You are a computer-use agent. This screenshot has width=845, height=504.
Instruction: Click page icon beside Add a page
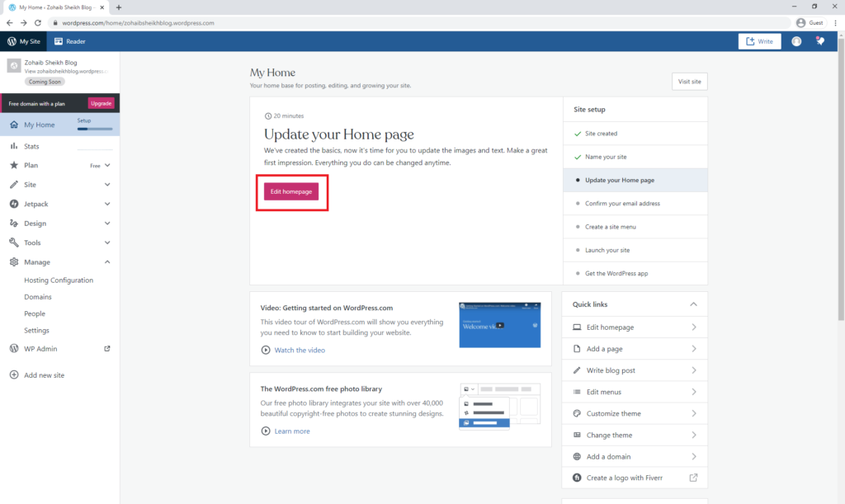pyautogui.click(x=577, y=349)
